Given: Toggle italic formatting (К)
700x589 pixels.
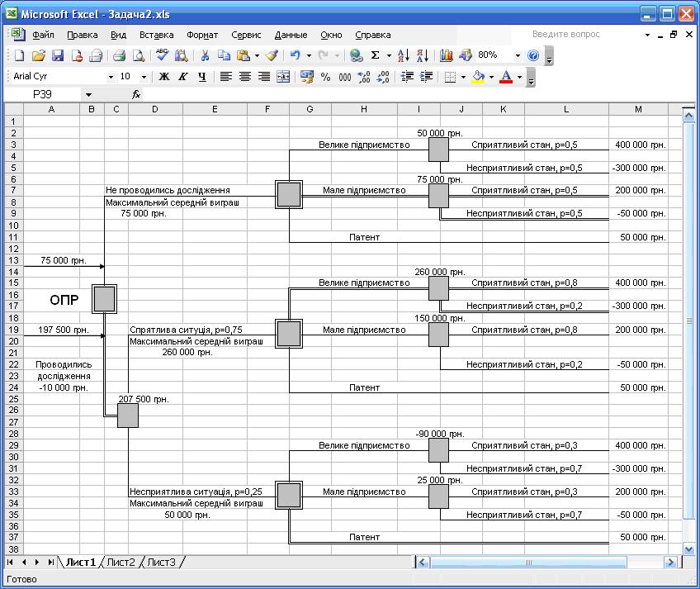Looking at the screenshot, I should click(x=182, y=77).
